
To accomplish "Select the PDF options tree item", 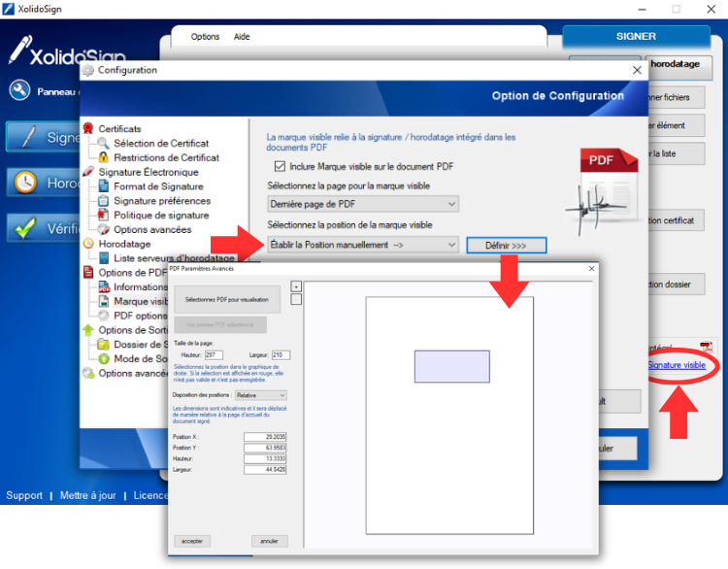I will tap(140, 316).
